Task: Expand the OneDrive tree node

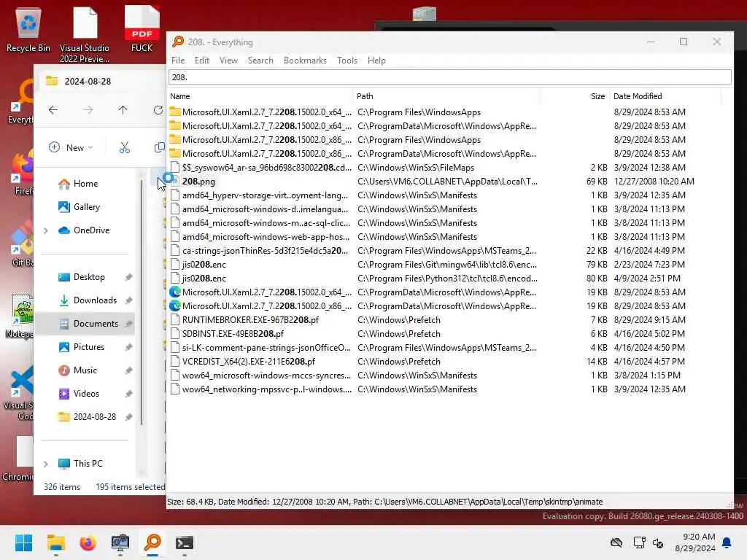Action: tap(46, 230)
